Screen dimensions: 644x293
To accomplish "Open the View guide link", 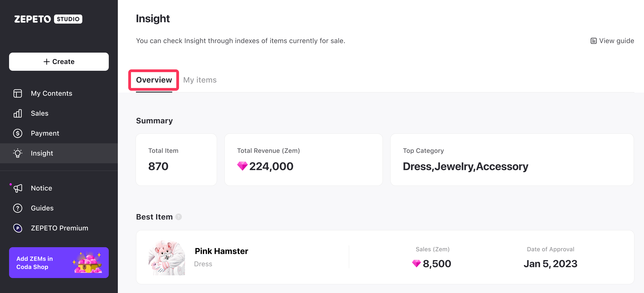I will [616, 41].
